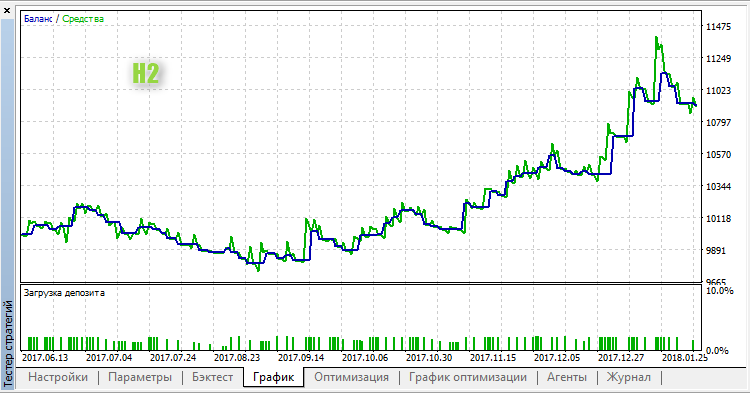This screenshot has height=394, width=750.
Task: Click the Баланс legend label
Action: (38, 19)
